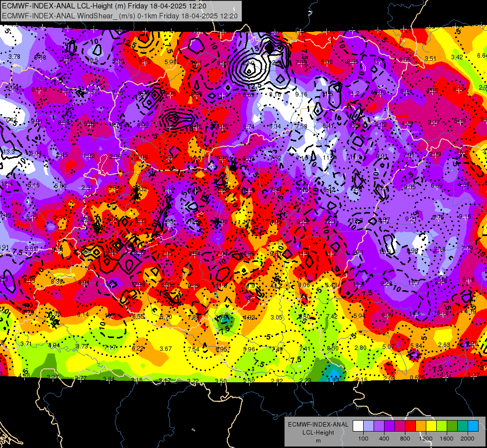Screen dimensions: 487x448
Task: Pick the yellow swatch right of 1200
Action: click(x=431, y=426)
